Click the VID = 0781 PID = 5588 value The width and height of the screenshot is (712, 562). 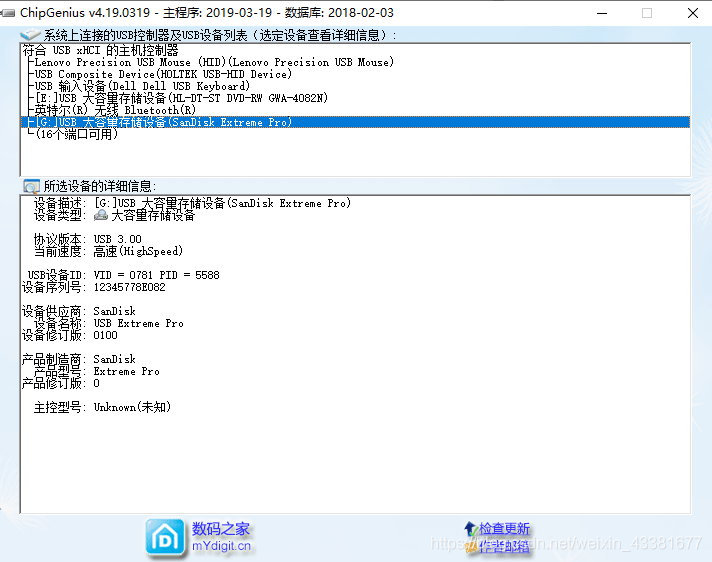click(156, 275)
